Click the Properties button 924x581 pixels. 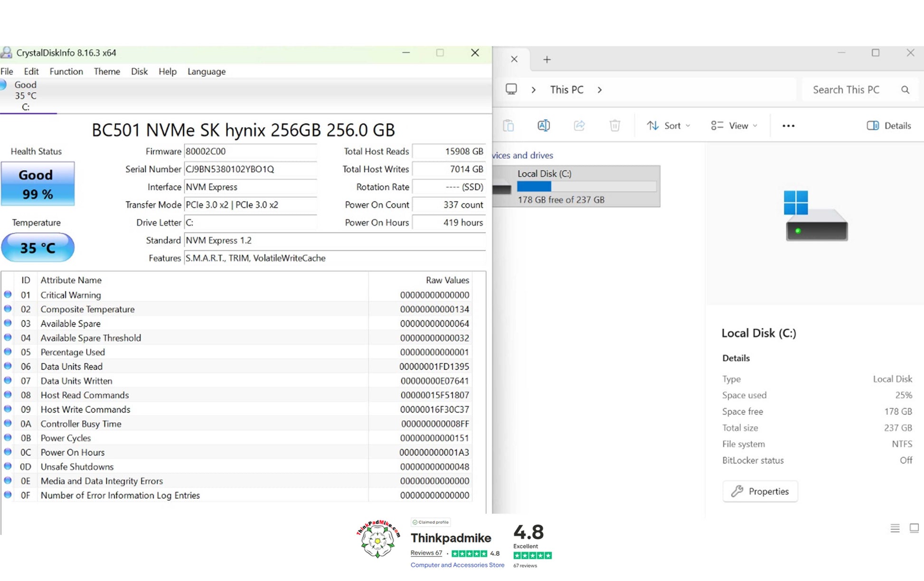click(760, 491)
